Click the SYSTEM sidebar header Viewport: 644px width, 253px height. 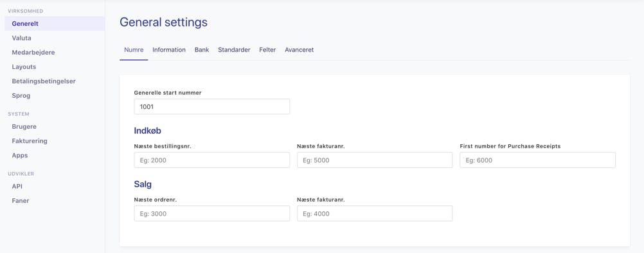19,114
